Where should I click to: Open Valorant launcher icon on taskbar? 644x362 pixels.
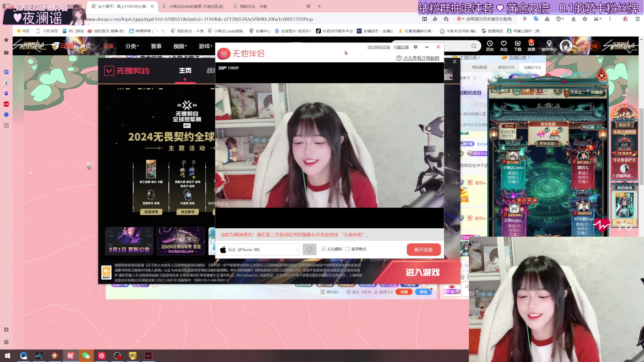click(x=148, y=356)
